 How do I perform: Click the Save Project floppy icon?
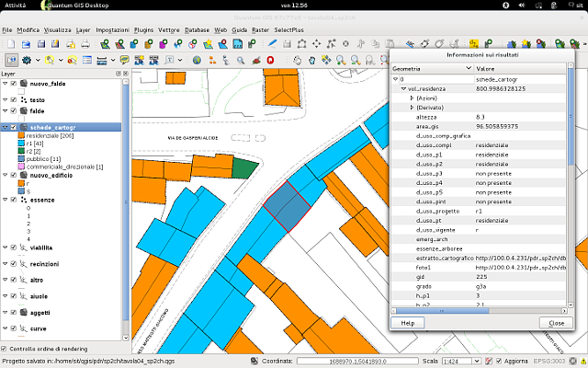click(40, 43)
